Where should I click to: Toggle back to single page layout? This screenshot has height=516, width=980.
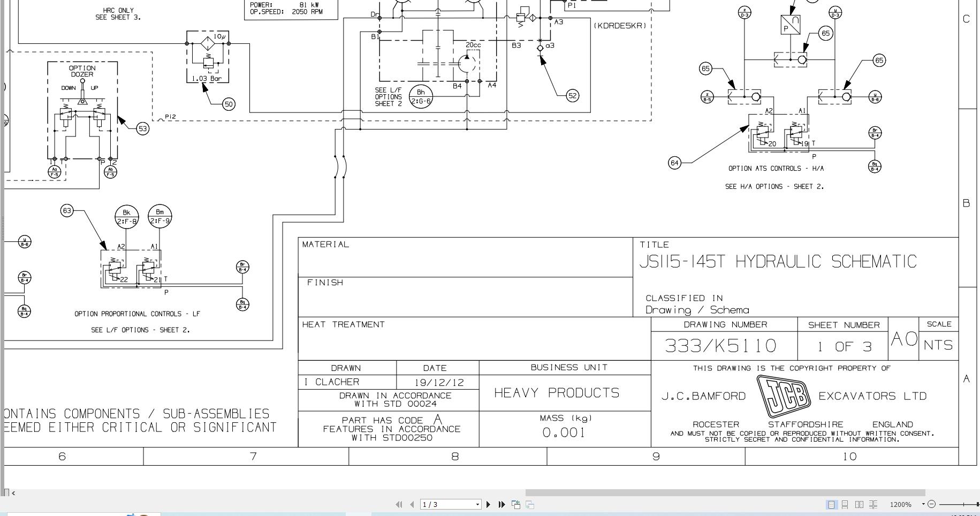[831, 504]
